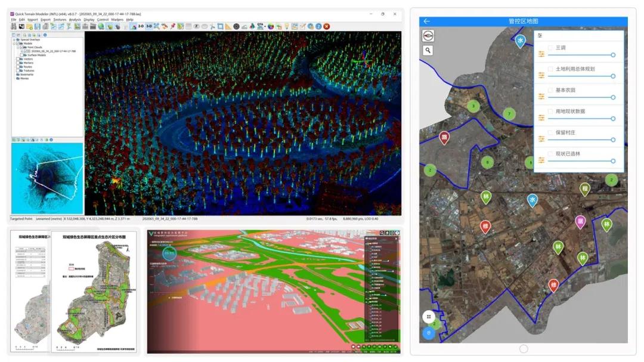
Task: Click the pink 居 map marker
Action: pyautogui.click(x=579, y=221)
